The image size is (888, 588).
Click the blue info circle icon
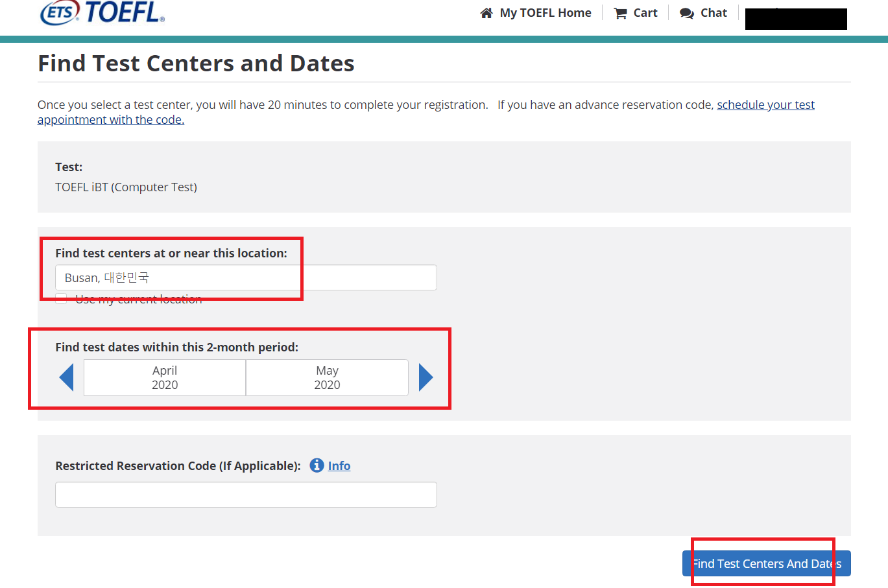(317, 465)
